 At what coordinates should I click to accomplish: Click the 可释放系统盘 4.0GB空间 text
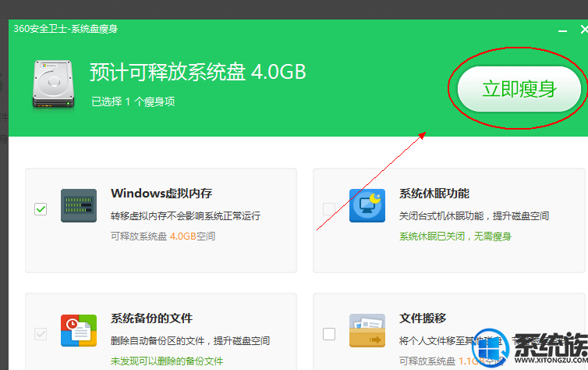click(163, 237)
